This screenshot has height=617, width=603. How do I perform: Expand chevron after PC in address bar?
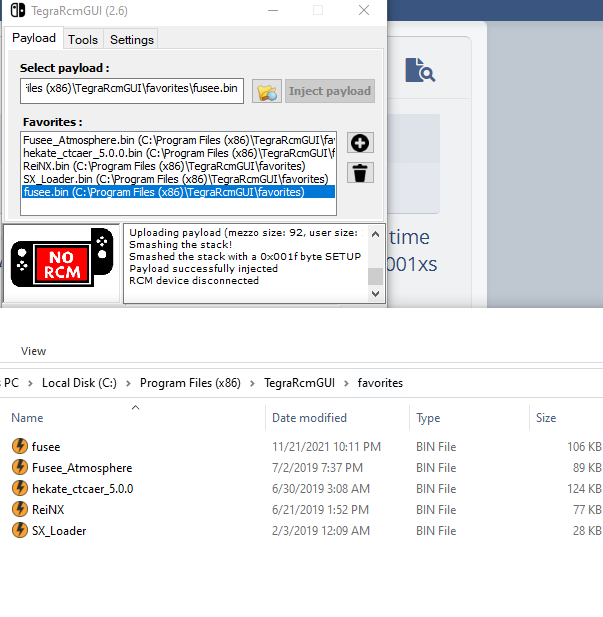coord(30,383)
